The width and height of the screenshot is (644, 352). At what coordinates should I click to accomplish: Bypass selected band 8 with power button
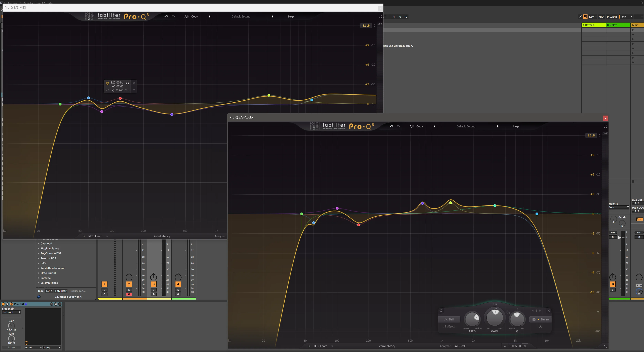441,310
